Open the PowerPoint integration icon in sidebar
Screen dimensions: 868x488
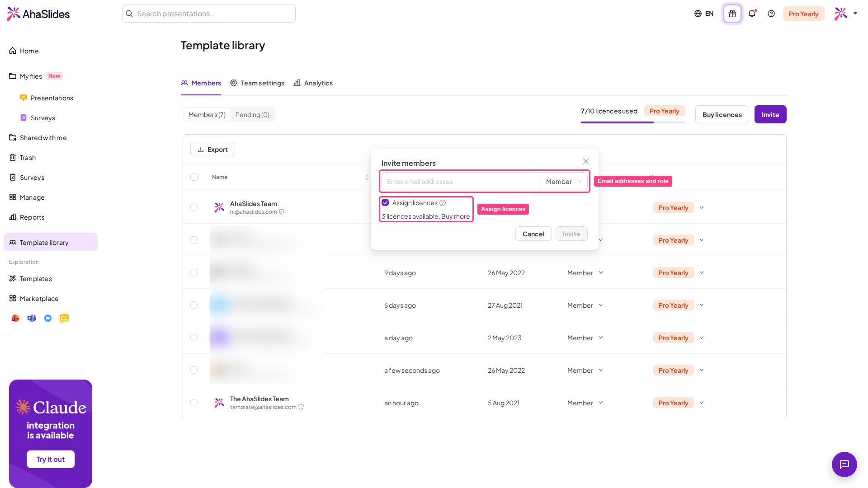pyautogui.click(x=15, y=318)
